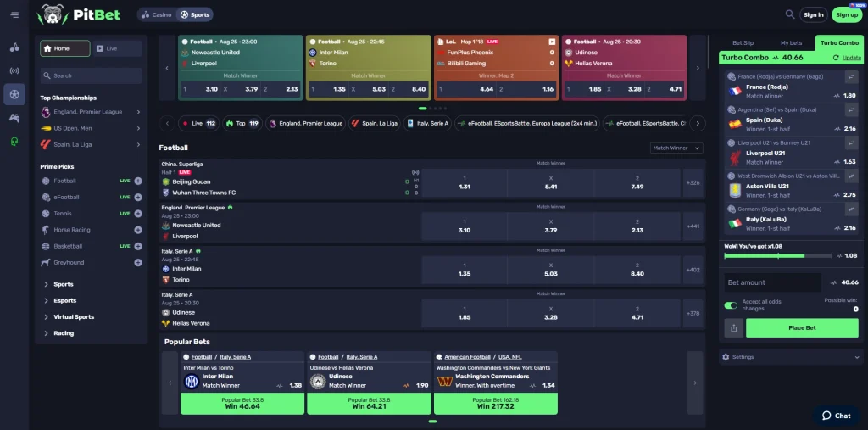This screenshot has width=868, height=430.
Task: Click plus icon next to Basketball
Action: [x=138, y=246]
